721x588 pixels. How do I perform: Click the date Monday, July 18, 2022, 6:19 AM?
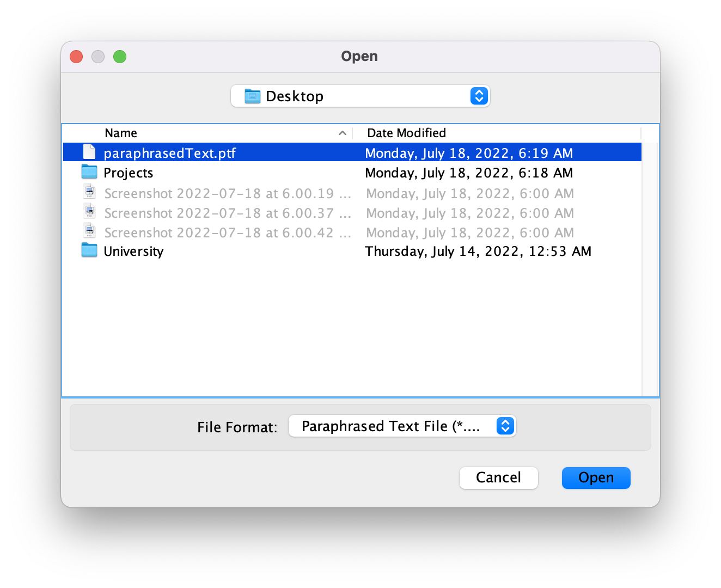469,153
